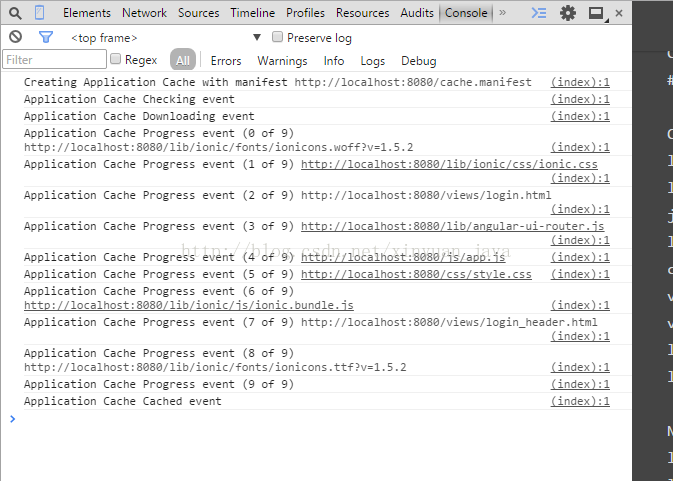This screenshot has width=673, height=481.
Task: Select the All log level filter
Action: coord(183,60)
